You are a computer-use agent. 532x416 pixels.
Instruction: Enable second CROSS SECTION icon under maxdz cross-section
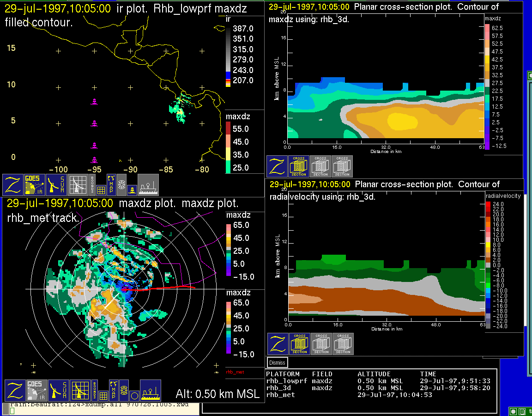coord(320,166)
